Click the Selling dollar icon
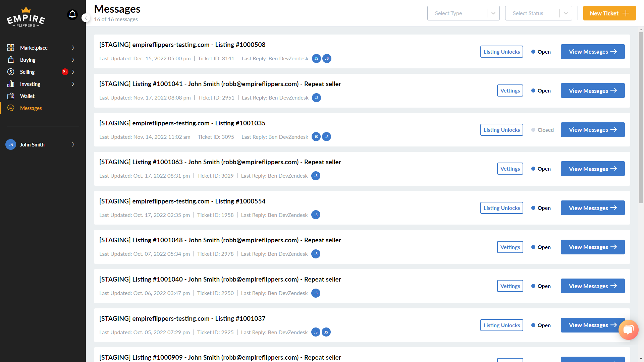The height and width of the screenshot is (362, 644). coord(11,72)
